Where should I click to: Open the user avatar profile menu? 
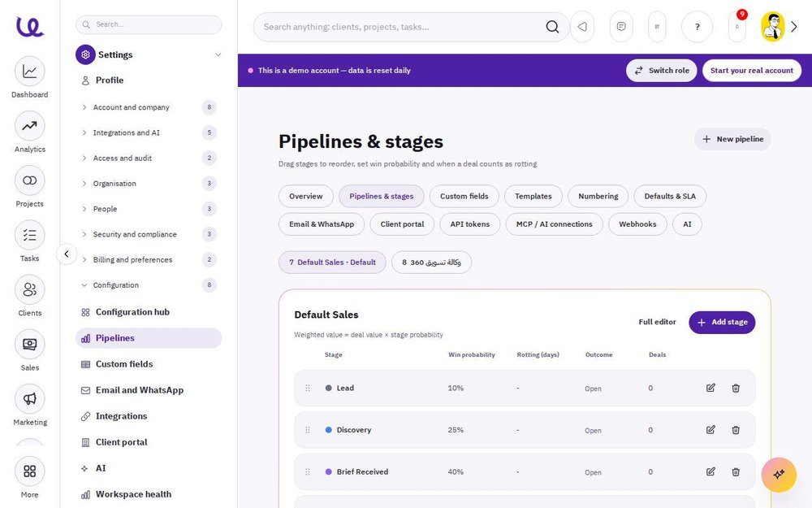(x=773, y=27)
